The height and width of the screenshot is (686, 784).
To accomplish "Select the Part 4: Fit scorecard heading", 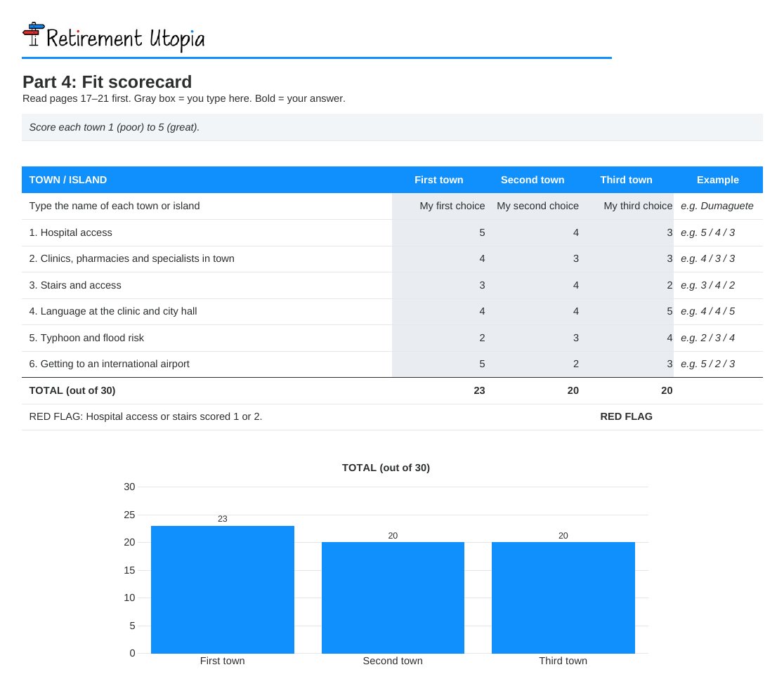I will (x=107, y=81).
